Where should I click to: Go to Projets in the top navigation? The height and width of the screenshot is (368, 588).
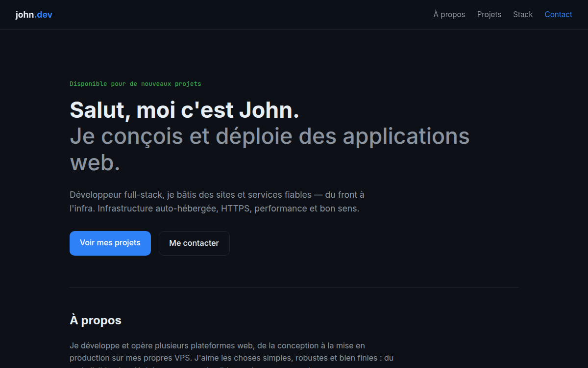pos(489,15)
